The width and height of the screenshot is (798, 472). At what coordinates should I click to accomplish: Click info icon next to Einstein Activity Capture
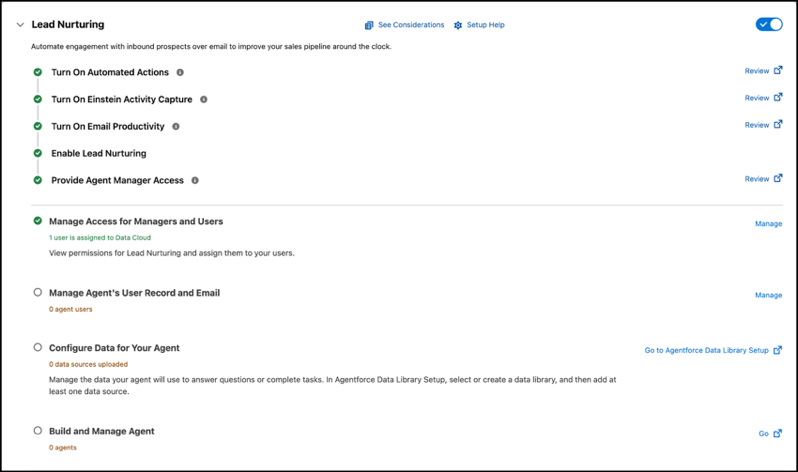point(204,100)
